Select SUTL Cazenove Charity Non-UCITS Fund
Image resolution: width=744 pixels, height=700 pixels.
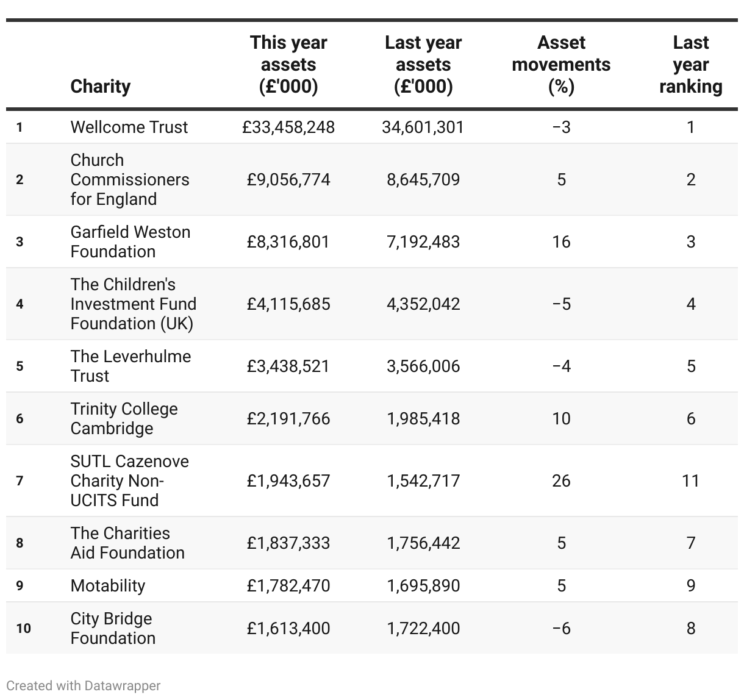click(130, 480)
